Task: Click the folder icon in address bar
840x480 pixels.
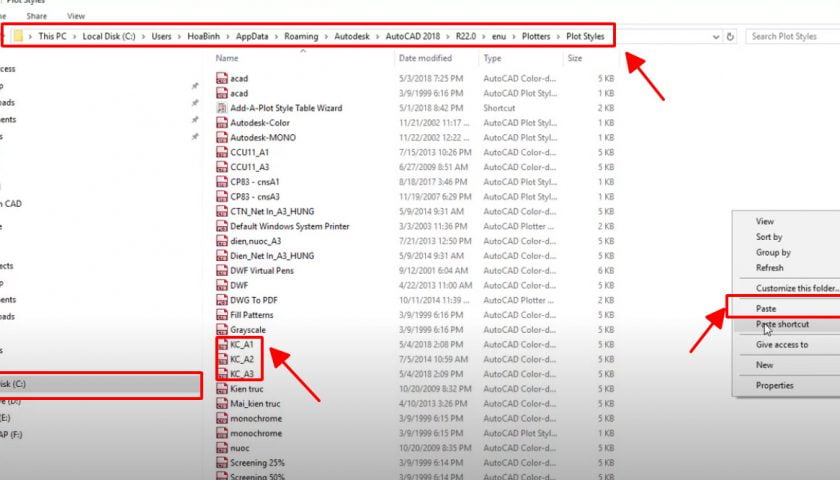Action: click(18, 36)
